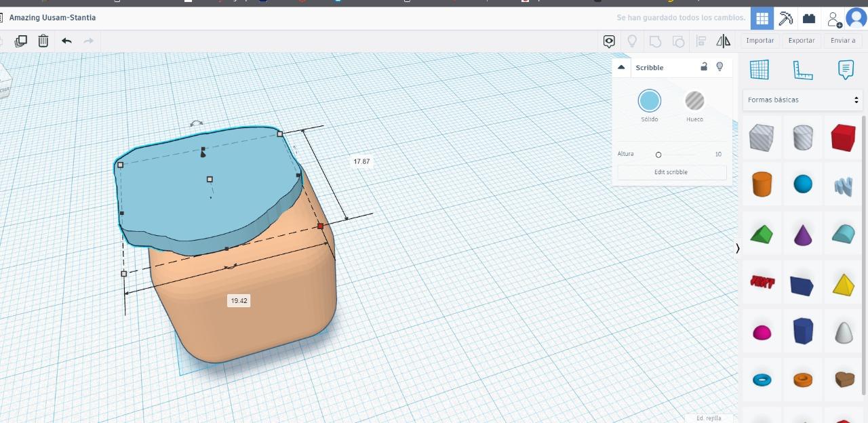Delete the selected shape with trash icon

43,41
